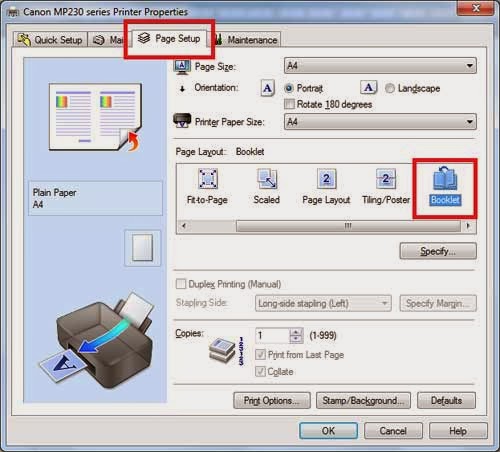Click the Quick Setup tab icon
The image size is (500, 452).
[x=24, y=40]
